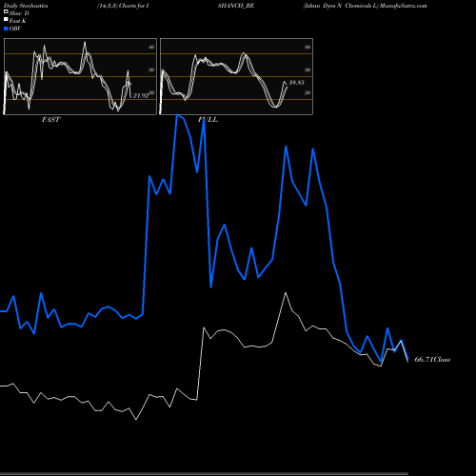Click the FULL chart label
476x476 pixels.
208,120
